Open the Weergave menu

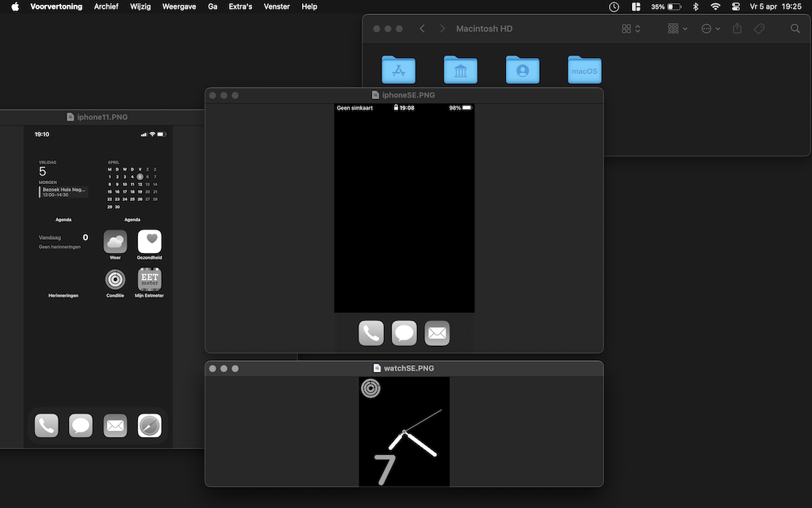pyautogui.click(x=179, y=6)
